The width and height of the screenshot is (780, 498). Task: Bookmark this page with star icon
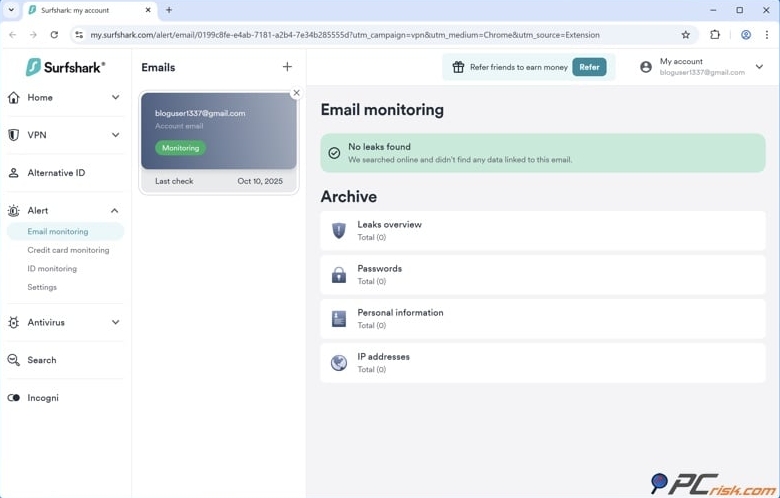pyautogui.click(x=685, y=35)
